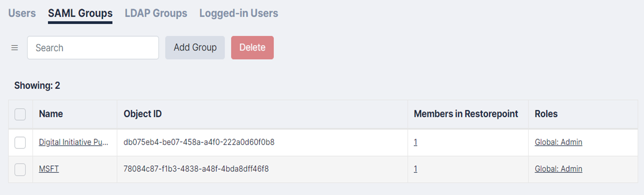Select the SAML Groups tab

tap(80, 13)
